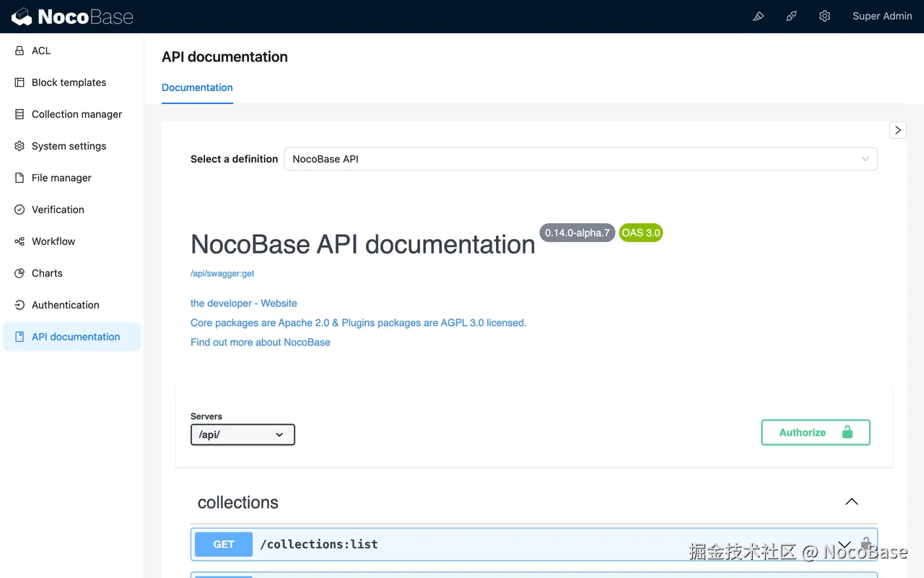924x578 pixels.
Task: Collapse the collections section with its chevron
Action: [x=851, y=501]
